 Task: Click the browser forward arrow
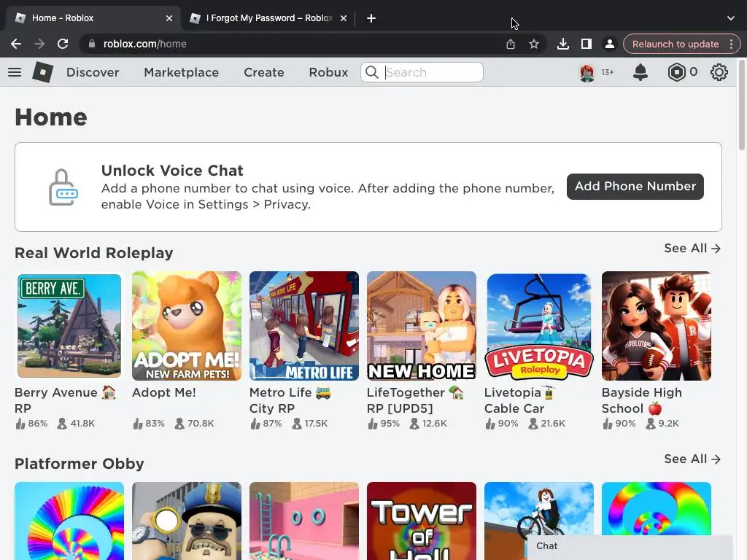point(39,44)
